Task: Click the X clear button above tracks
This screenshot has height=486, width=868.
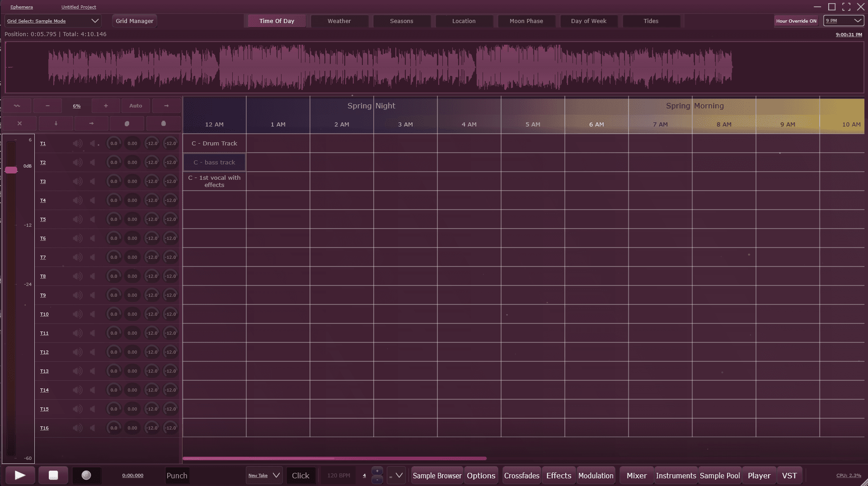Action: (19, 123)
